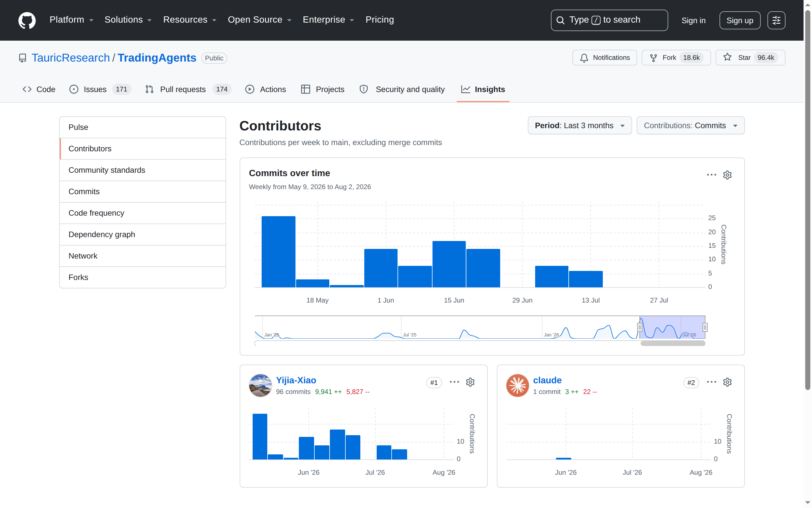Open three-dot menu on claude card
Screen dimensions: 812x508
(711, 382)
